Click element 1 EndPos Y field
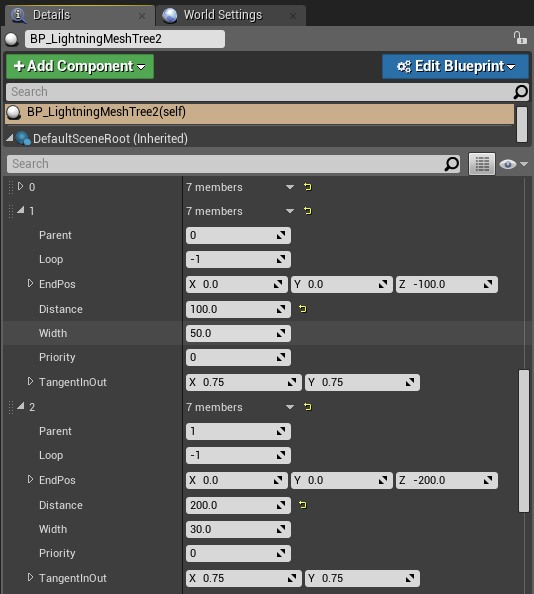Image resolution: width=534 pixels, height=594 pixels. click(x=342, y=284)
